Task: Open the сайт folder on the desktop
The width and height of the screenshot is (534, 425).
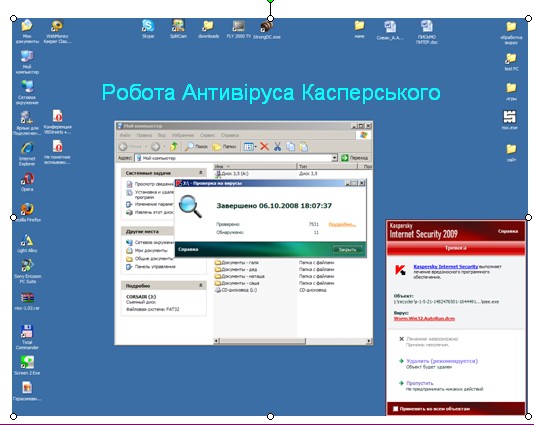Action: (x=511, y=152)
